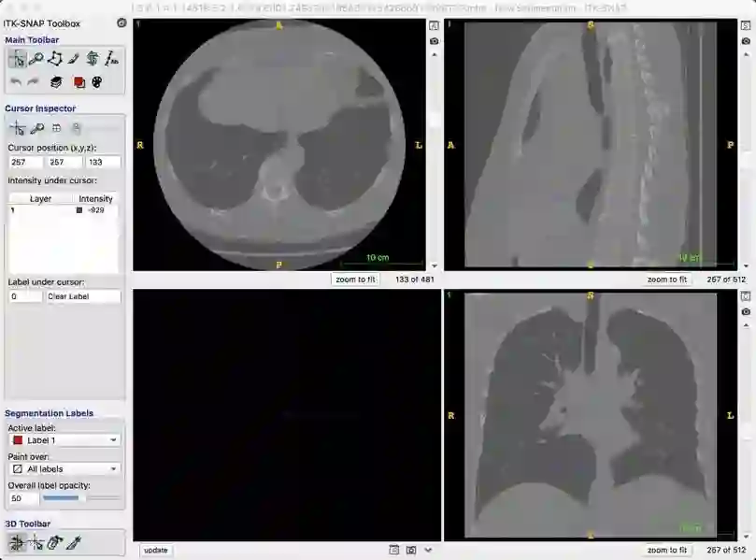Screen dimensions: 756x560
Task: Open the Active label dropdown showing Label 1
Action: click(x=64, y=440)
